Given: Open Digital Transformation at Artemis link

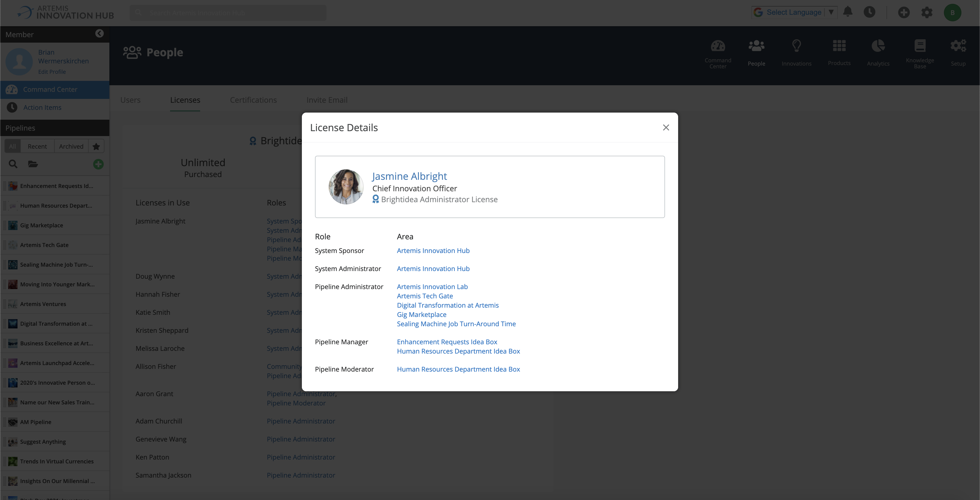Looking at the screenshot, I should pos(448,305).
